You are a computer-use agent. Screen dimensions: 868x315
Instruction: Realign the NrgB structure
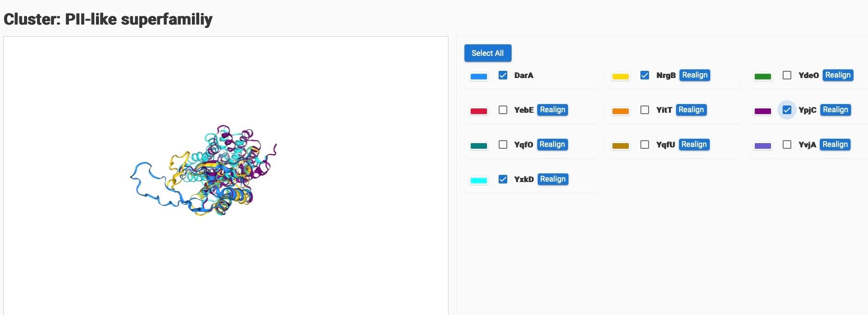pos(694,75)
